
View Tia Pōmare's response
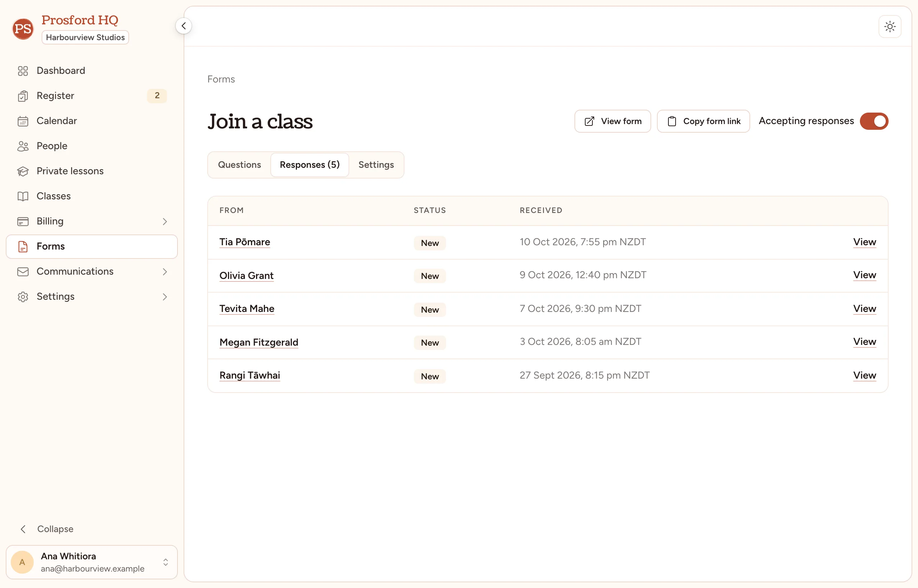(865, 242)
